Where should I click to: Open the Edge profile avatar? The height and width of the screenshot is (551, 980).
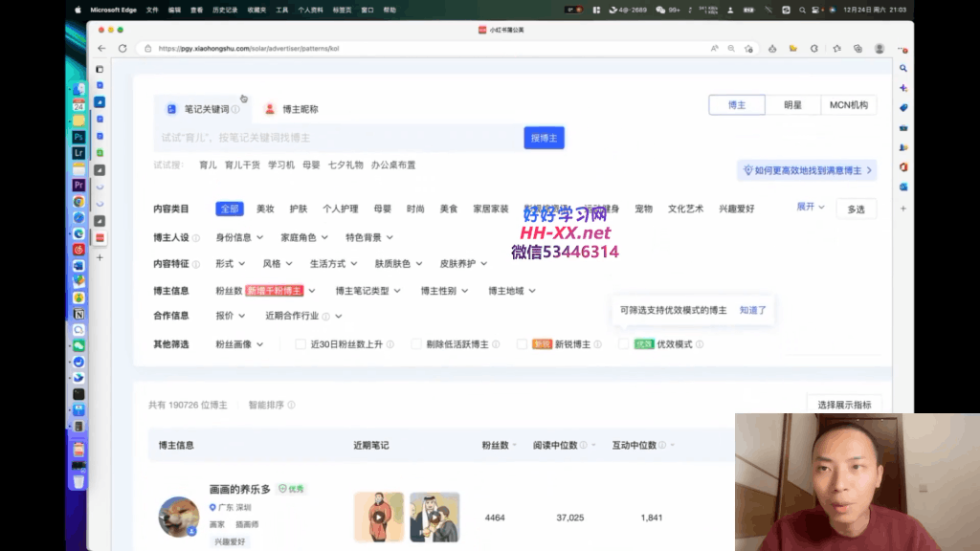(x=880, y=48)
